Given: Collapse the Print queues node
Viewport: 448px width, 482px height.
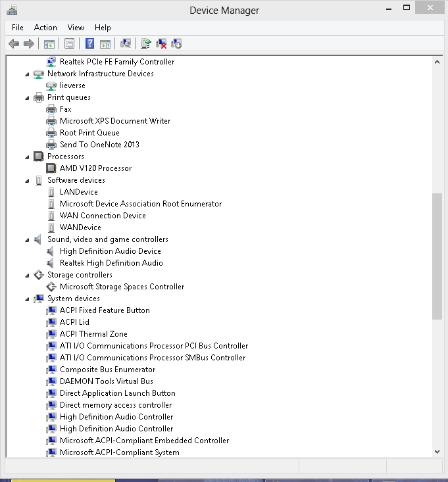Looking at the screenshot, I should [x=27, y=98].
